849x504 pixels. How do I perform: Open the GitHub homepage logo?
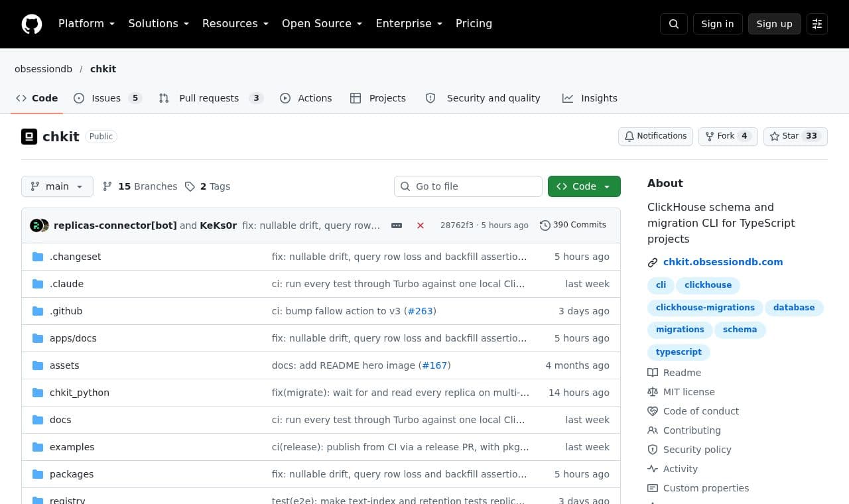(32, 24)
